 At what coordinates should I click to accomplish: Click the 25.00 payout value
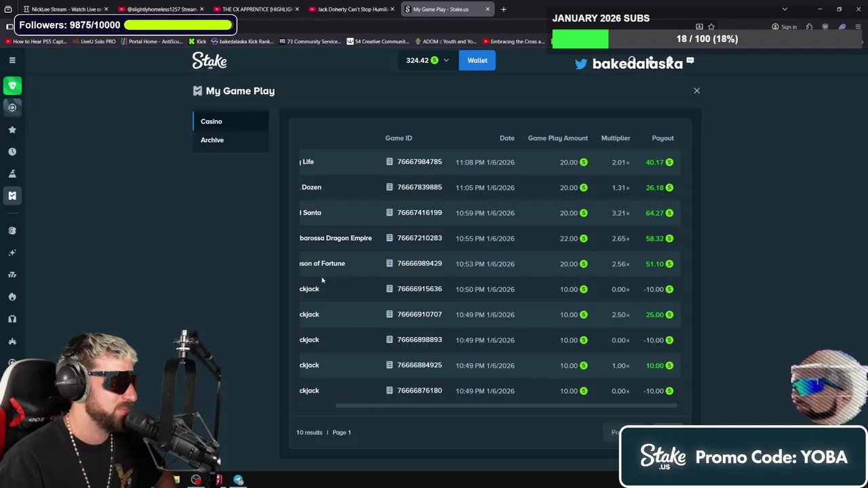(x=654, y=314)
